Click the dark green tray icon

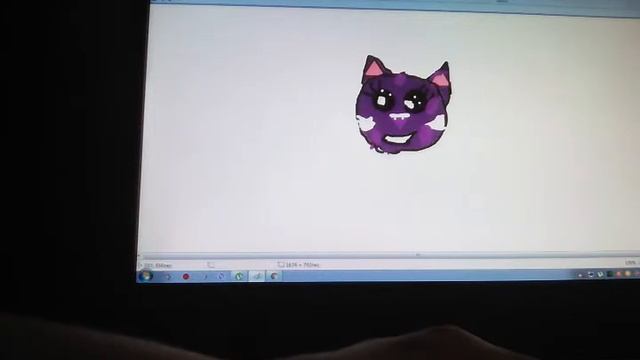(x=610, y=274)
